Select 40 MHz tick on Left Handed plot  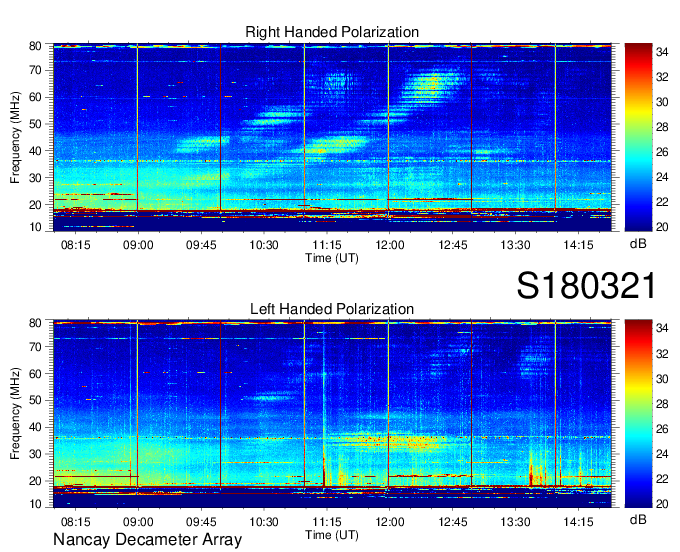point(35,427)
